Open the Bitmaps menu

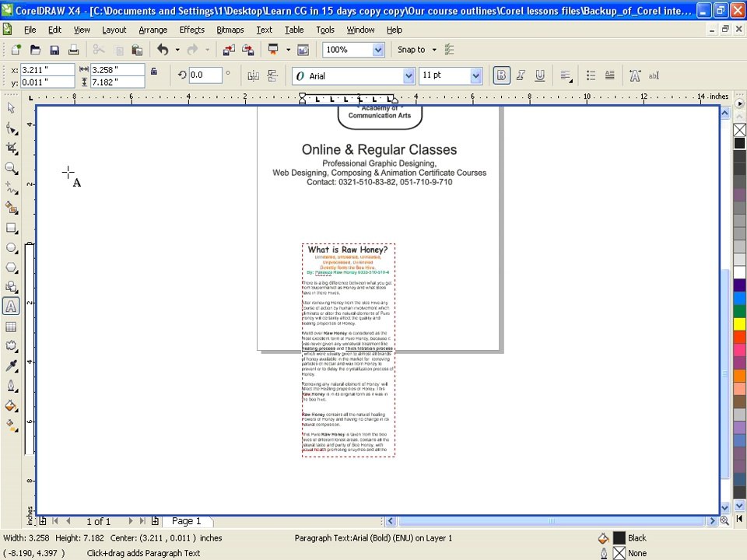point(230,30)
